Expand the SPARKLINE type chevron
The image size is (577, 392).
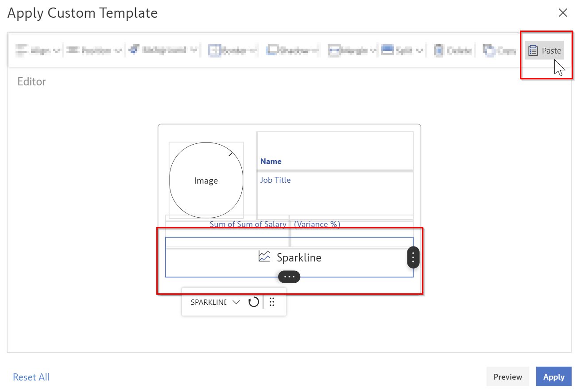(x=236, y=302)
